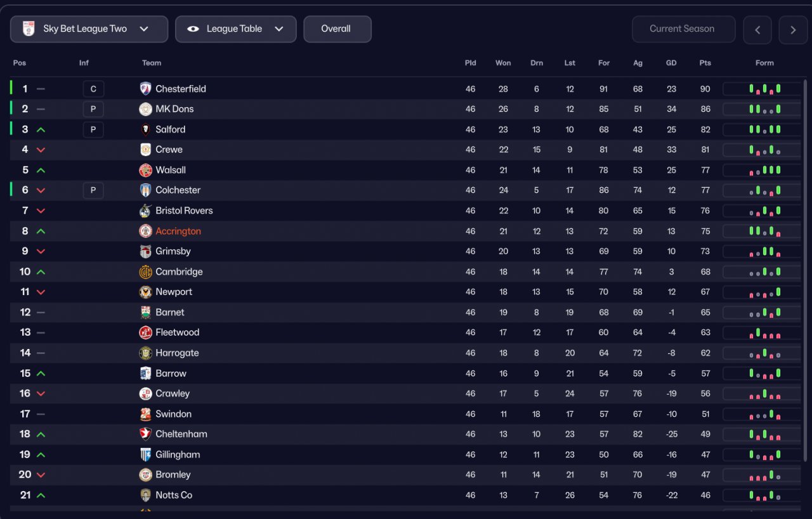Sort table by GD column header
Image resolution: width=812 pixels, height=519 pixels.
[x=671, y=63]
